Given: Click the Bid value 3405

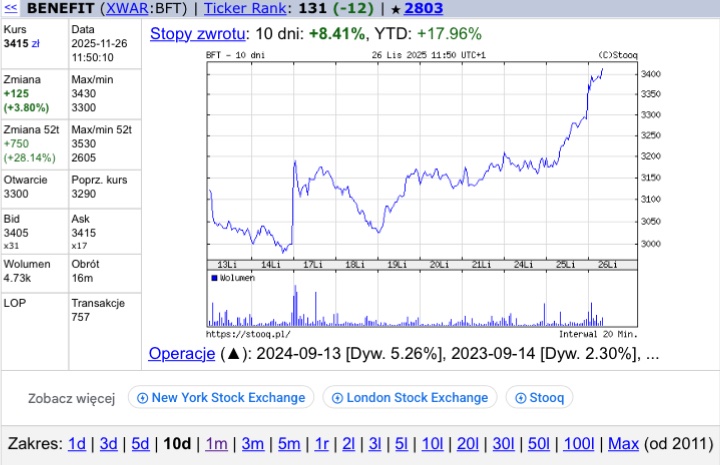Looking at the screenshot, I should [16, 233].
